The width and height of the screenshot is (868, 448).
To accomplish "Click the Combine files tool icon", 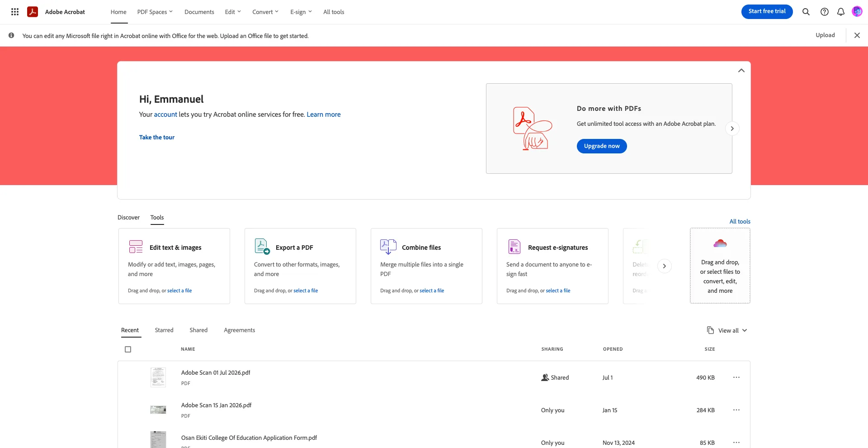I will coord(388,247).
